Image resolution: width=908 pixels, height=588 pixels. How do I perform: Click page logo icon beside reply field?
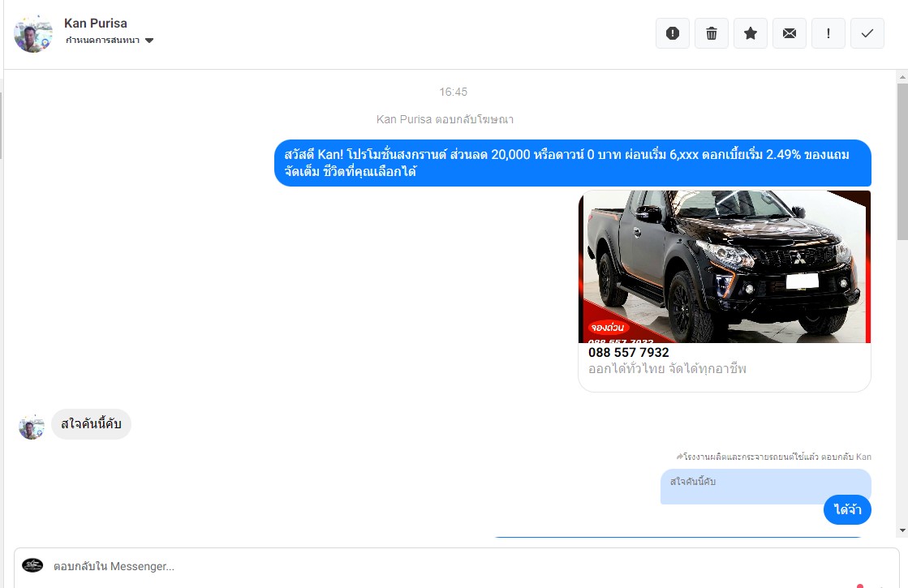tap(32, 565)
